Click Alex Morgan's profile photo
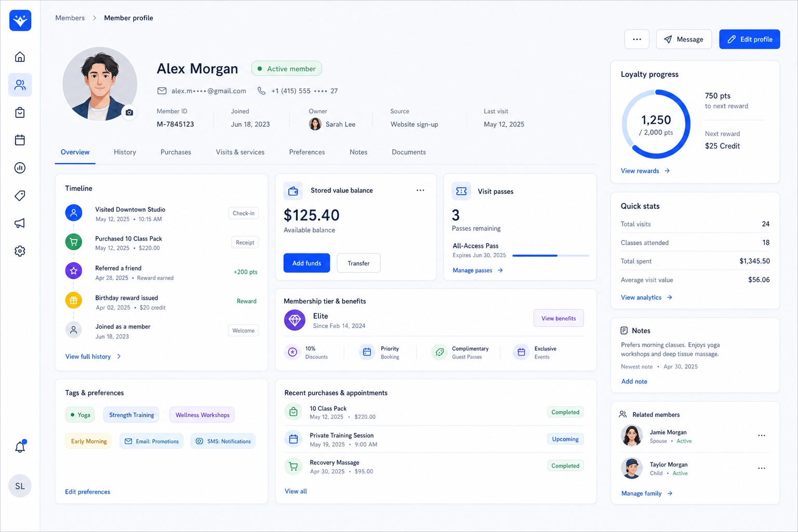 tap(100, 84)
